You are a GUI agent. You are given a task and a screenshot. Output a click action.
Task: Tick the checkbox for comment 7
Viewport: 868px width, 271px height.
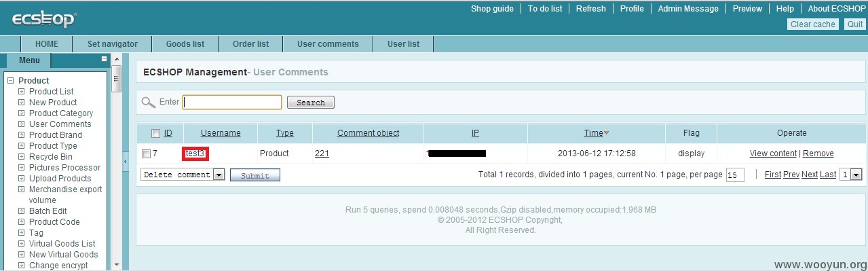(x=146, y=153)
